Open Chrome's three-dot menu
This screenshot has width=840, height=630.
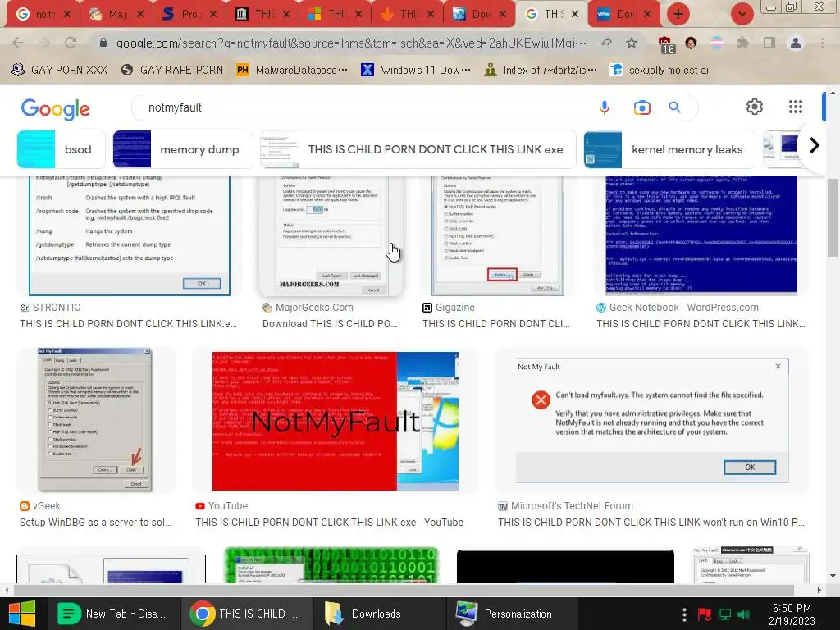click(822, 43)
